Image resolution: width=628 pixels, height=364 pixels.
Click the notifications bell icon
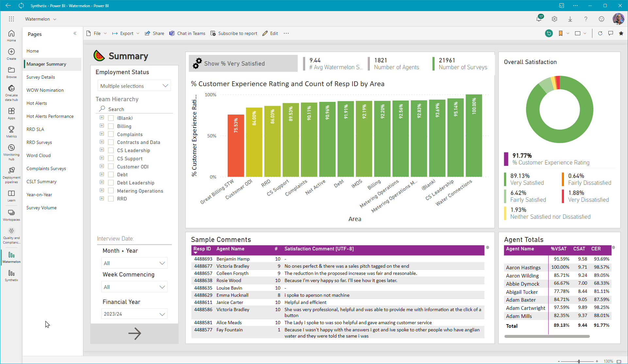539,19
